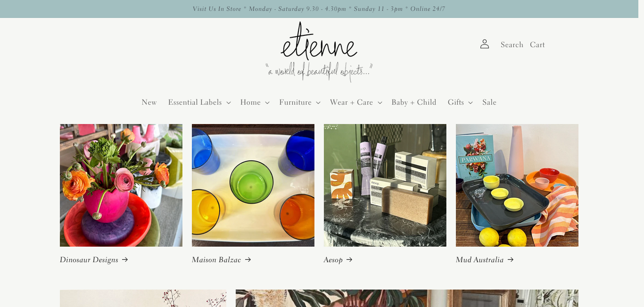
Task: Click arrow next to Dinosaur Designs
Action: click(x=124, y=260)
